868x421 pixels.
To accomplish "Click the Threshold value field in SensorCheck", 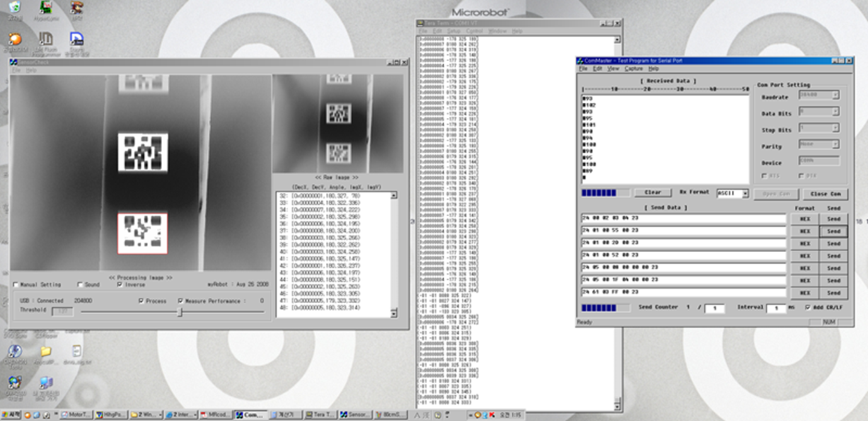I will [62, 311].
